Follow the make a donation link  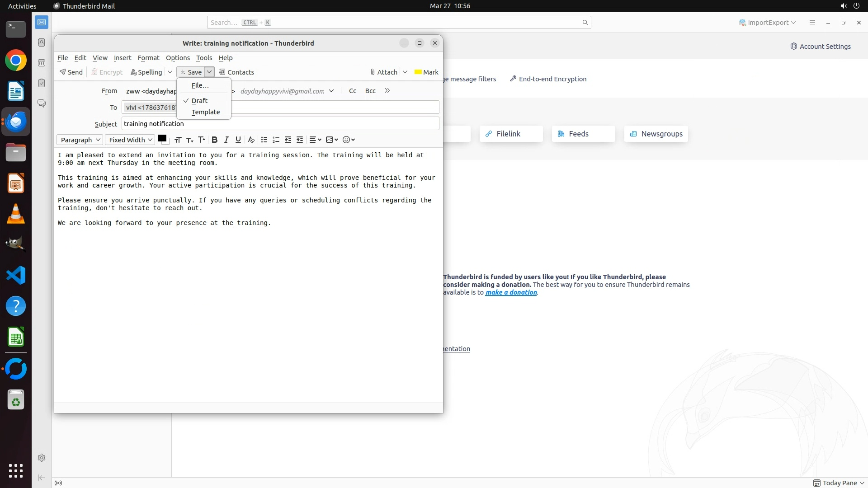coord(511,292)
